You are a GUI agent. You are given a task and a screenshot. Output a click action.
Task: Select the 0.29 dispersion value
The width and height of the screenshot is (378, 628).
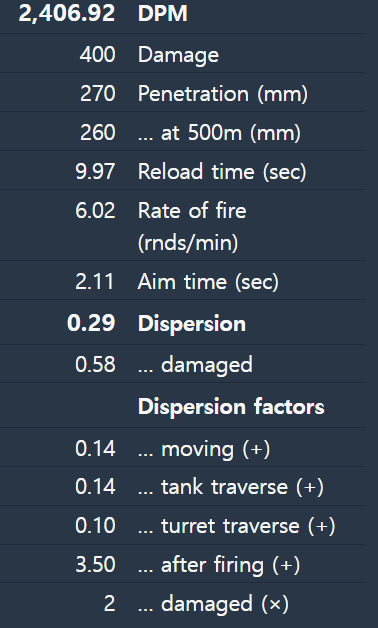click(91, 323)
